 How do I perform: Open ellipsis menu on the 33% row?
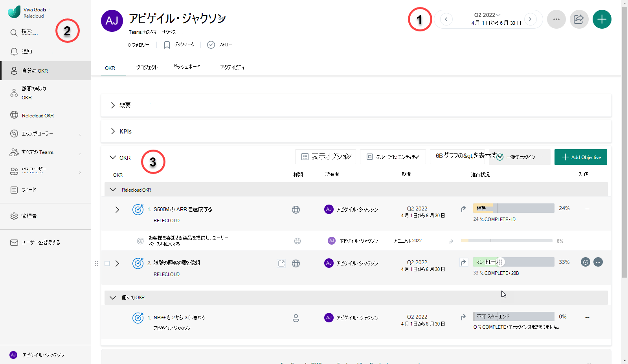(x=598, y=262)
